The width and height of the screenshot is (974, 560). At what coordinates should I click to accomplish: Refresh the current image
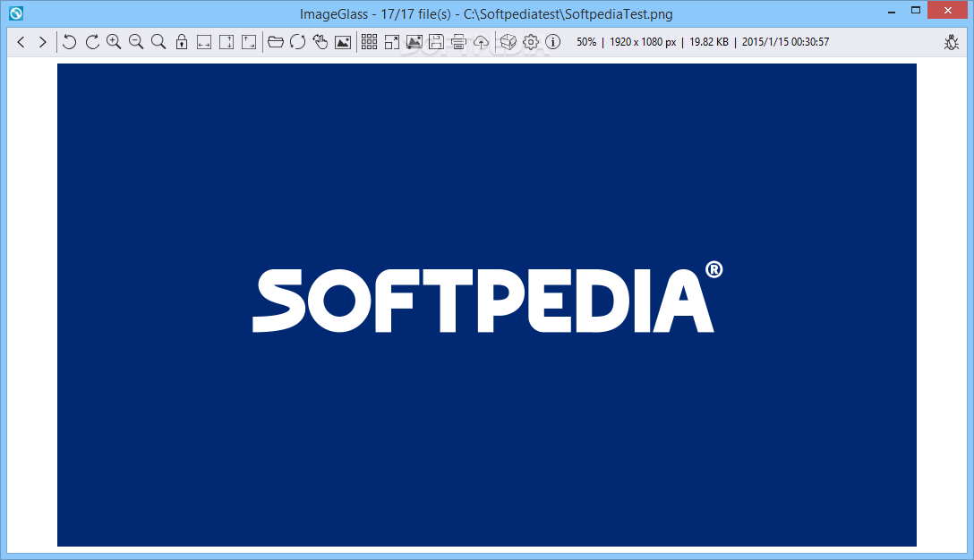click(x=297, y=42)
